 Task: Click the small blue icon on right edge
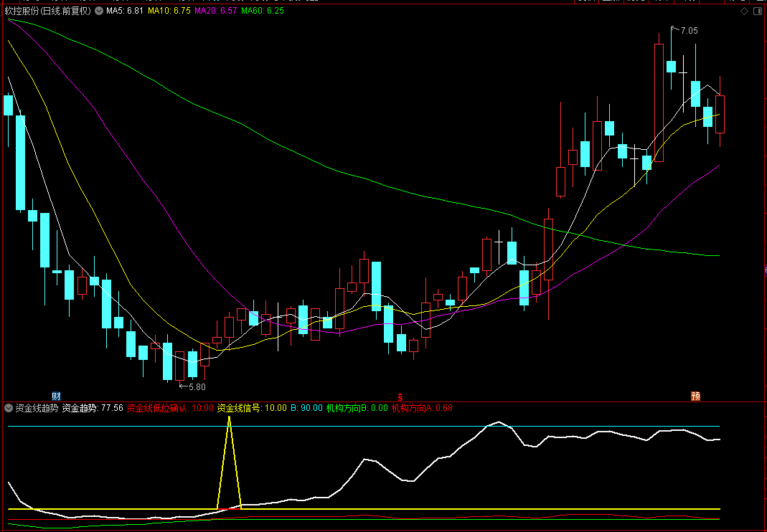point(765,270)
